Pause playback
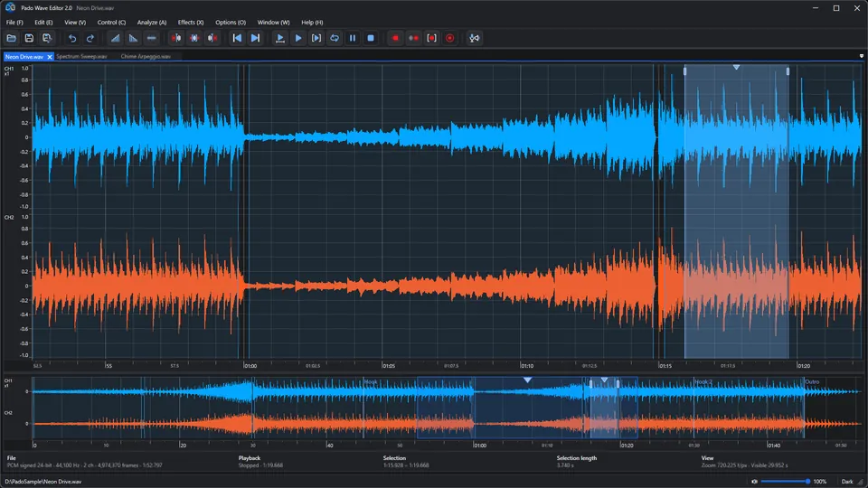The image size is (868, 488). (x=353, y=38)
